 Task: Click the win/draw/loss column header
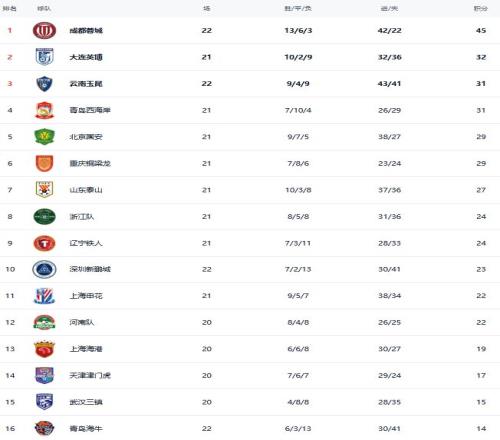(x=298, y=8)
